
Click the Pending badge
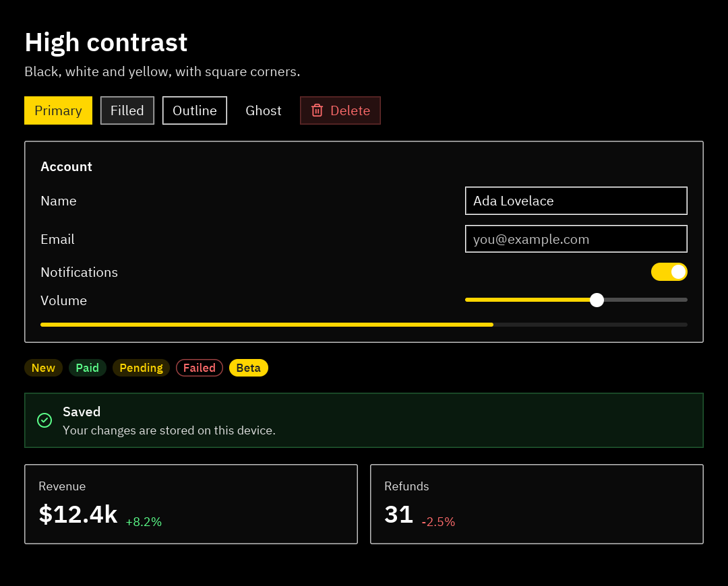click(x=141, y=368)
